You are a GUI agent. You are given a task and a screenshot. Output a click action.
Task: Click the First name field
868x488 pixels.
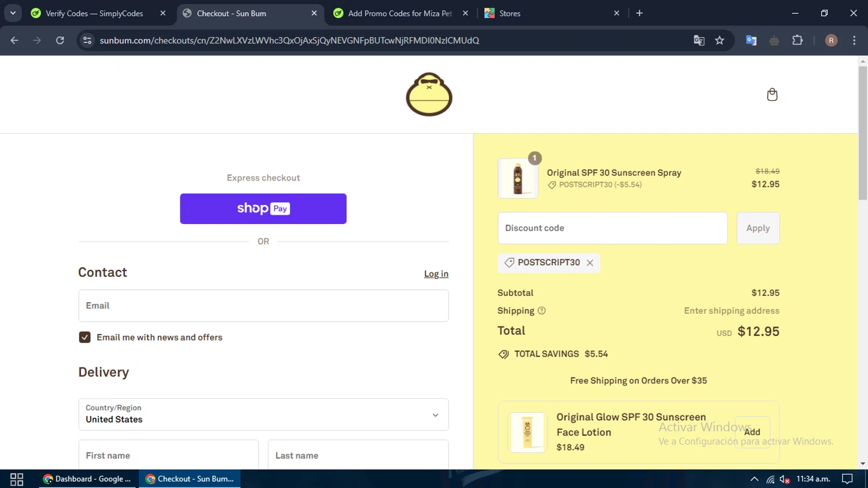pos(168,455)
